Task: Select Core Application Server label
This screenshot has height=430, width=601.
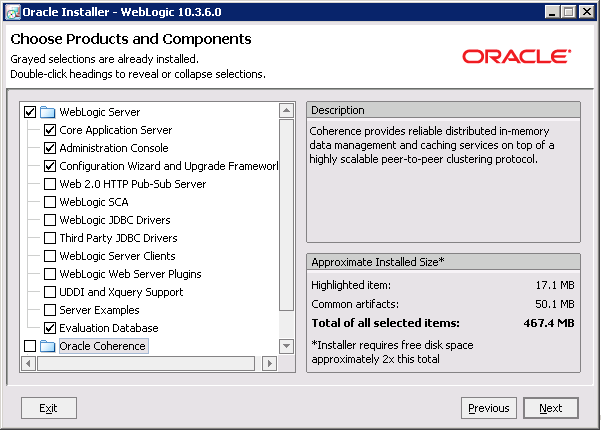Action: point(115,130)
